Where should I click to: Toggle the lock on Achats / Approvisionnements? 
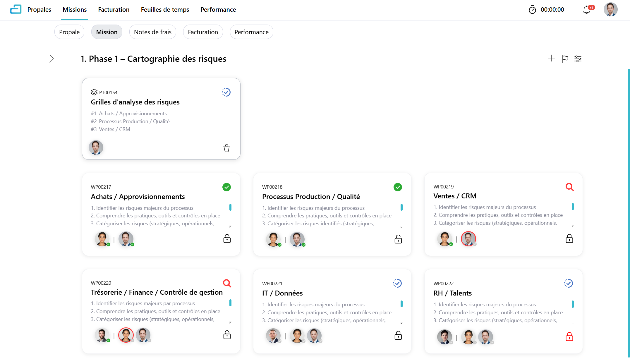click(x=227, y=239)
